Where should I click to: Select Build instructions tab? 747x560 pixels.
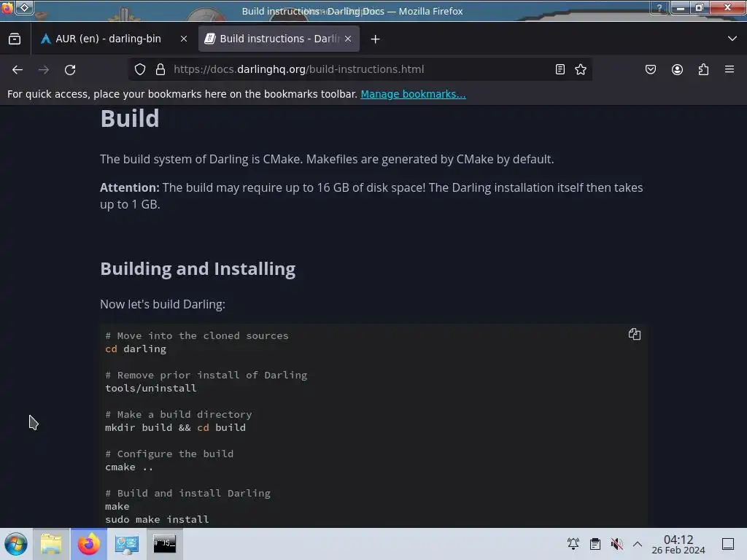pyautogui.click(x=278, y=39)
